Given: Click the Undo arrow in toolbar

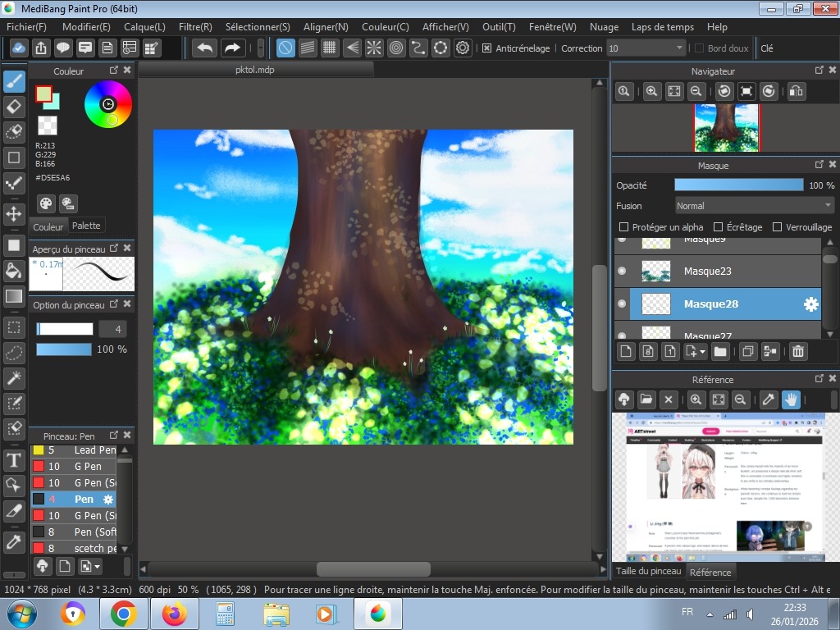Looking at the screenshot, I should click(205, 48).
